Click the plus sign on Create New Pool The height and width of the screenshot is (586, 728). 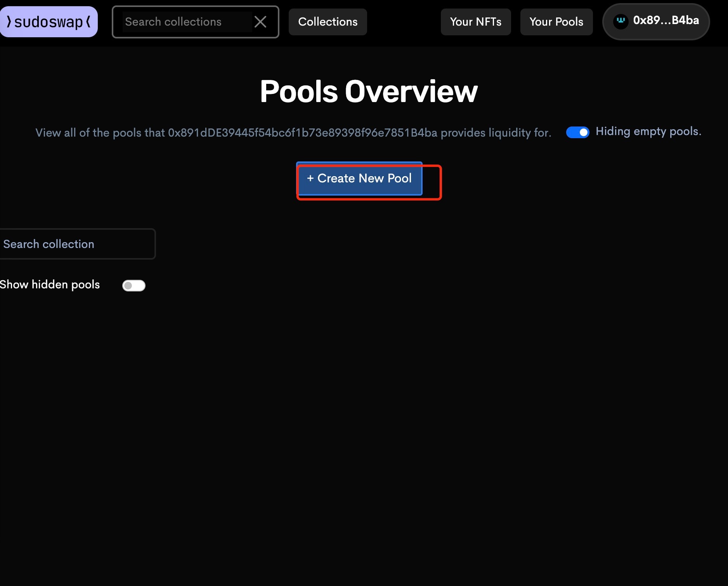tap(310, 178)
